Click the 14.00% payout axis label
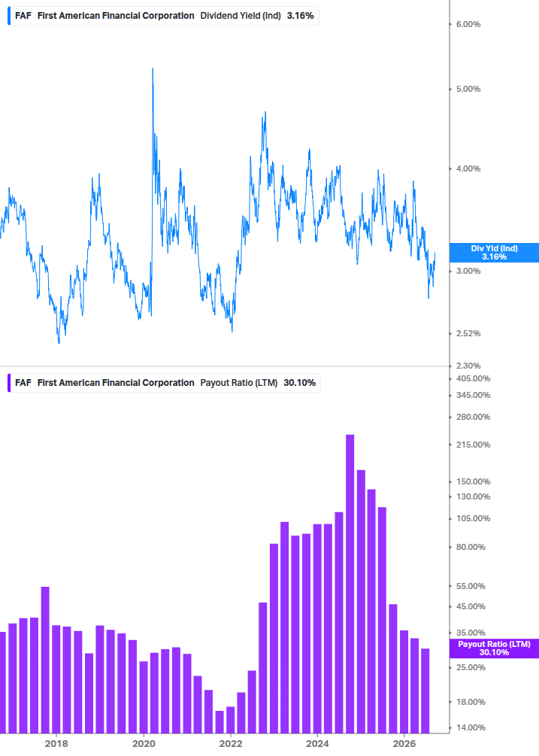 coord(471,728)
